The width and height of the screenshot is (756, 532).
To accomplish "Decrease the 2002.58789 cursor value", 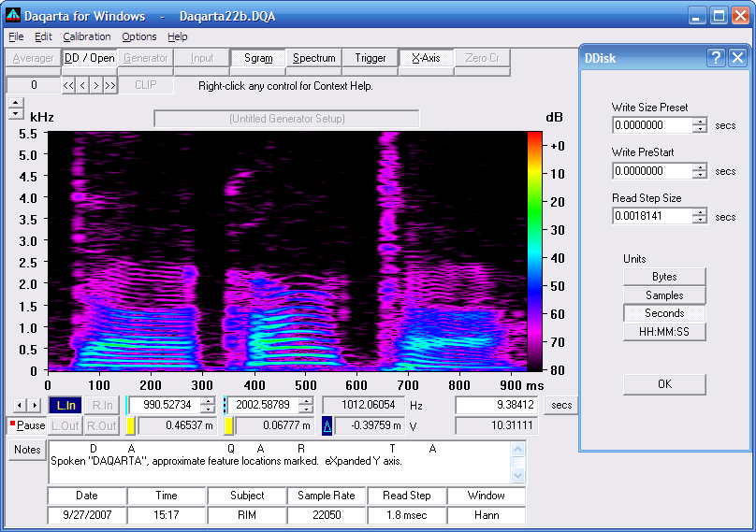I will [x=306, y=410].
